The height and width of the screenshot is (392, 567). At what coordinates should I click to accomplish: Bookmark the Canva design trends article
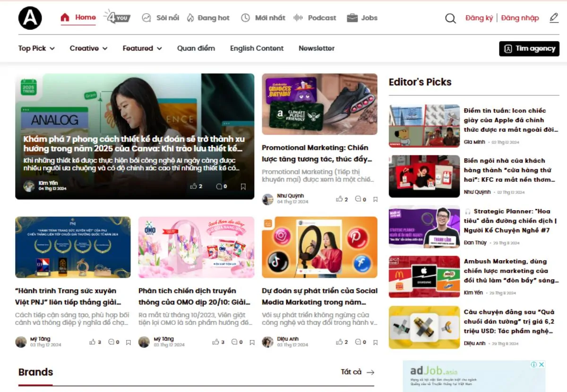pyautogui.click(x=243, y=187)
